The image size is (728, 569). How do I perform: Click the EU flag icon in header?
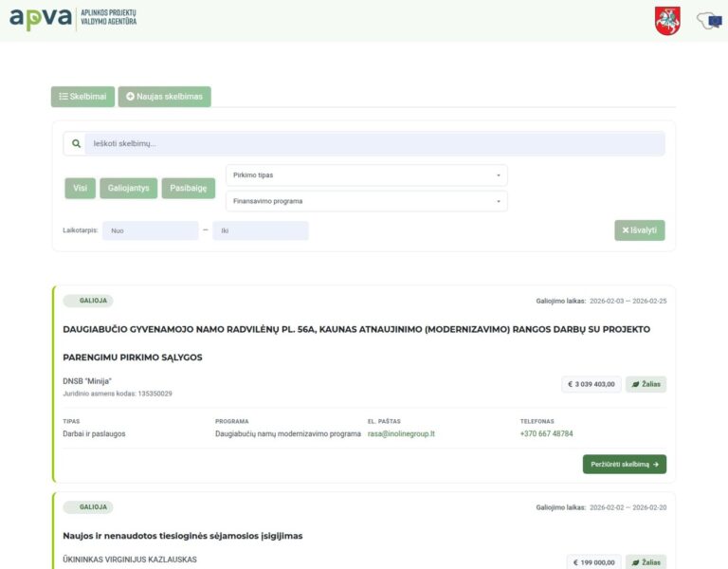(708, 20)
